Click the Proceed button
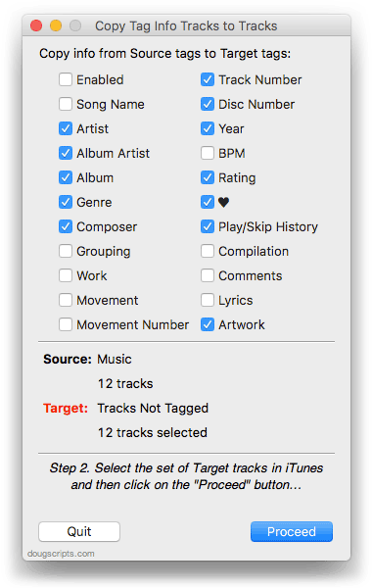Viewport: 372px width, 588px height. (292, 531)
